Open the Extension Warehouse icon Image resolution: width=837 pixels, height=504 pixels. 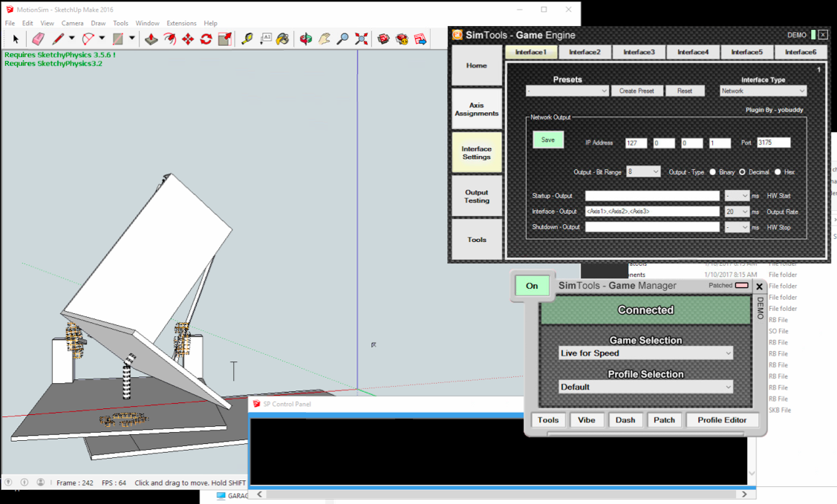pos(402,39)
